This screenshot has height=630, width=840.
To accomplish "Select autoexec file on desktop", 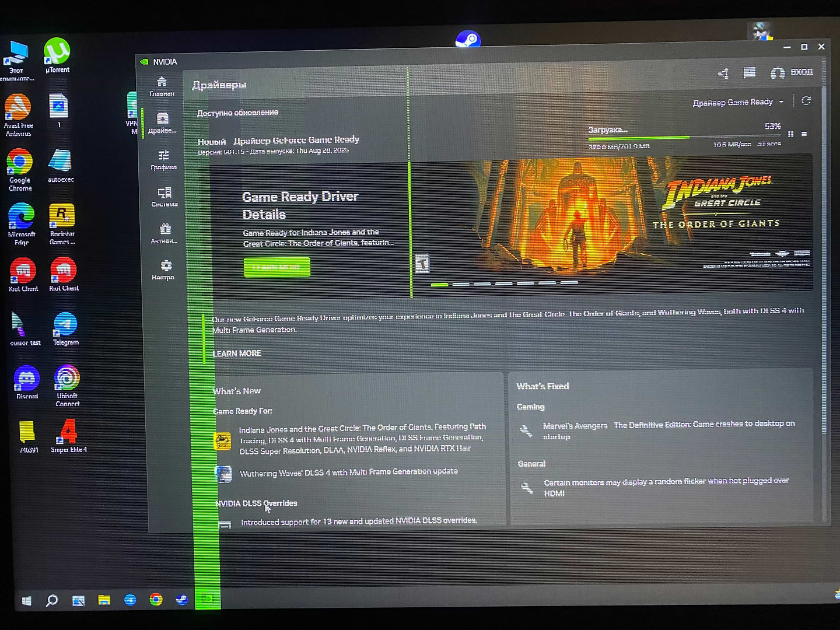I will [61, 166].
